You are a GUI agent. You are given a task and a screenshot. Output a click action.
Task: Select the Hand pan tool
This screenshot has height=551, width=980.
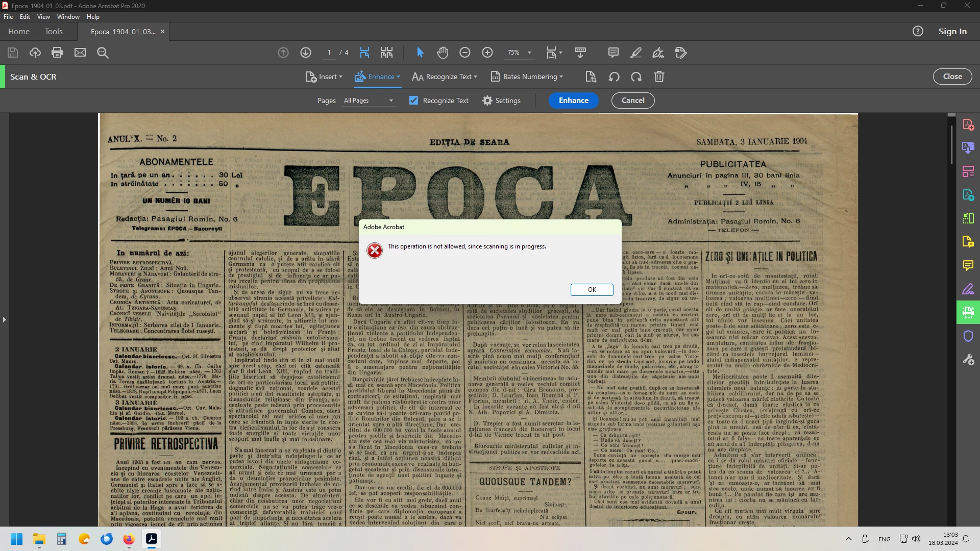442,53
